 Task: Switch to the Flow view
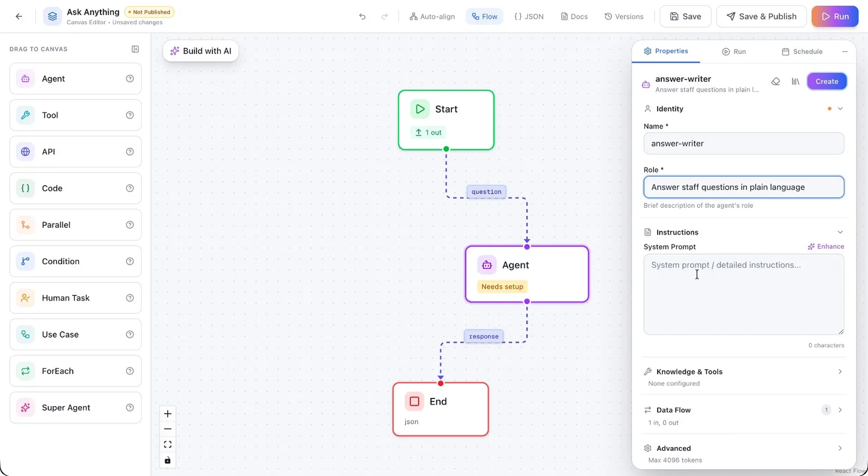[x=484, y=16]
